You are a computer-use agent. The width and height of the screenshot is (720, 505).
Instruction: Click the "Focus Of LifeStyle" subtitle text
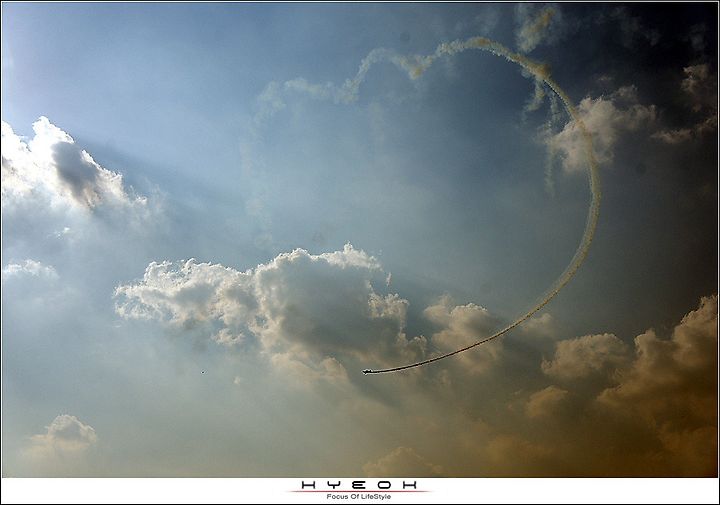[x=359, y=497]
